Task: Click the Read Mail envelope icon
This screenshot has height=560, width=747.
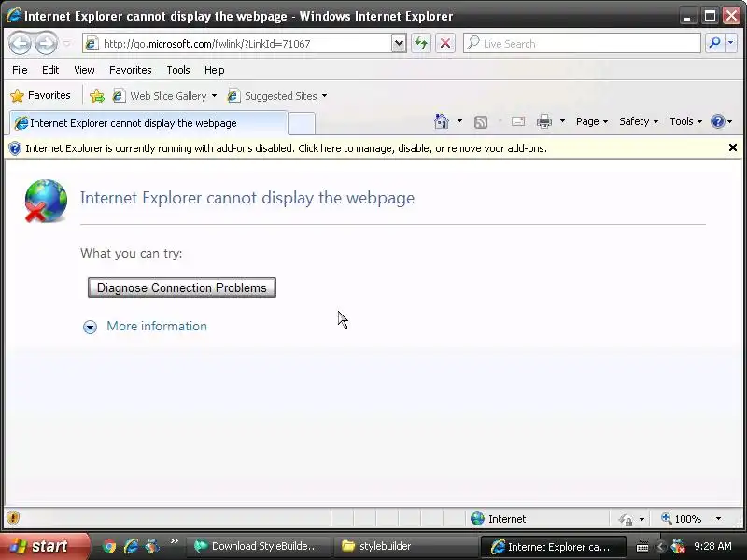Action: point(518,121)
